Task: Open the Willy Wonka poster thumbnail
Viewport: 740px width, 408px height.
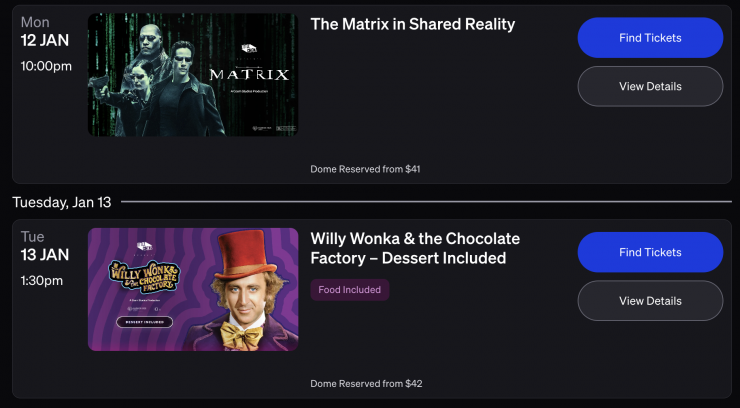Action: click(193, 290)
